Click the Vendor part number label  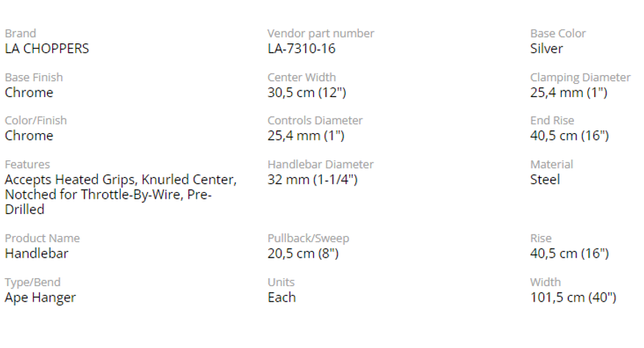(321, 33)
